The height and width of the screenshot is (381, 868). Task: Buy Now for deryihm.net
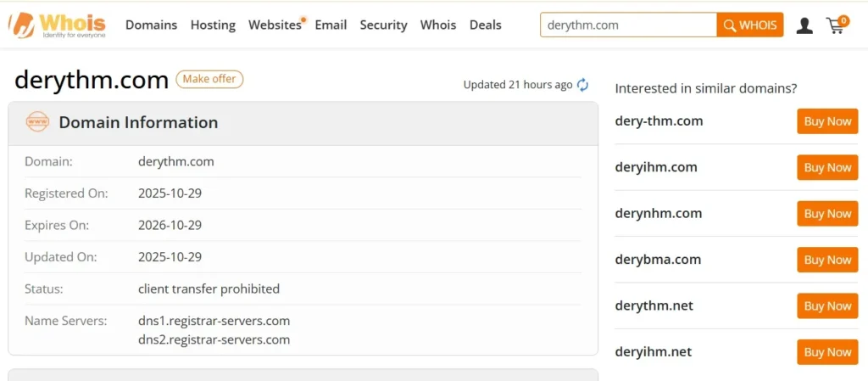[x=827, y=352]
